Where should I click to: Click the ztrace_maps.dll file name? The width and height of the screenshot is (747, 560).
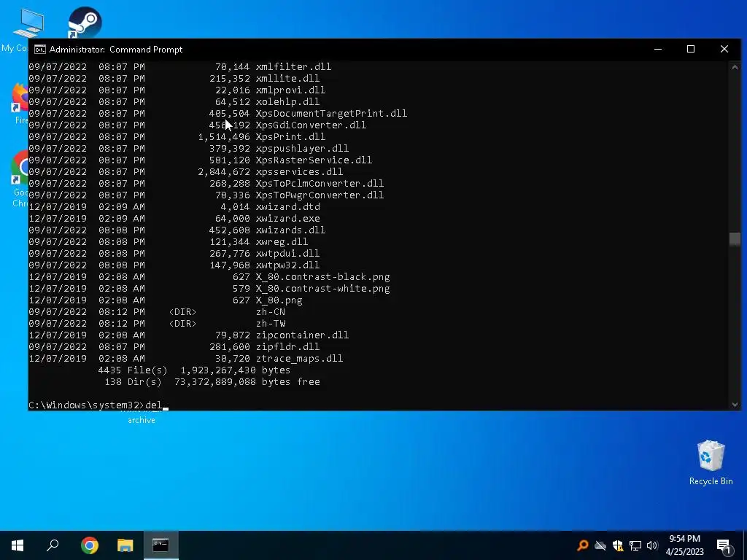[x=299, y=358]
